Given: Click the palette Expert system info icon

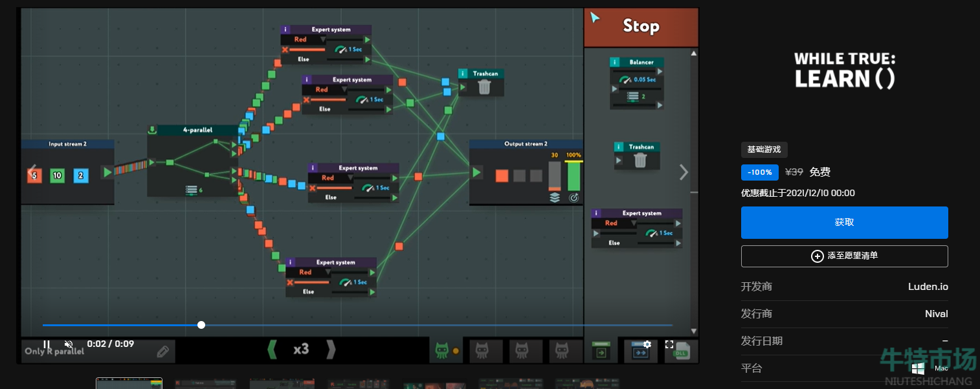Looking at the screenshot, I should 597,213.
